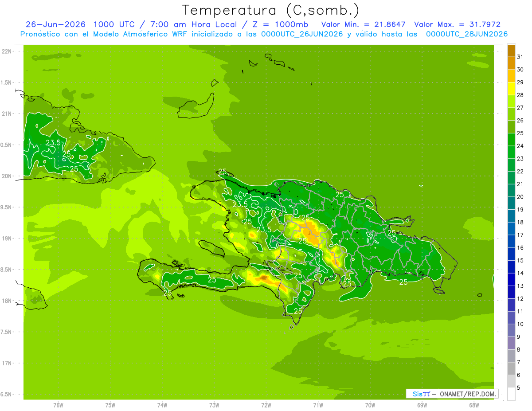Click the '72W' longitude label
This screenshot has width=532, height=411.
pyautogui.click(x=266, y=405)
